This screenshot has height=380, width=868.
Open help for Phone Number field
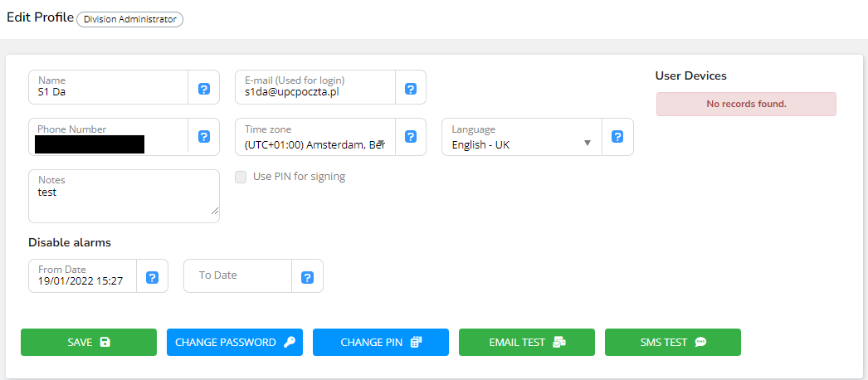click(204, 137)
